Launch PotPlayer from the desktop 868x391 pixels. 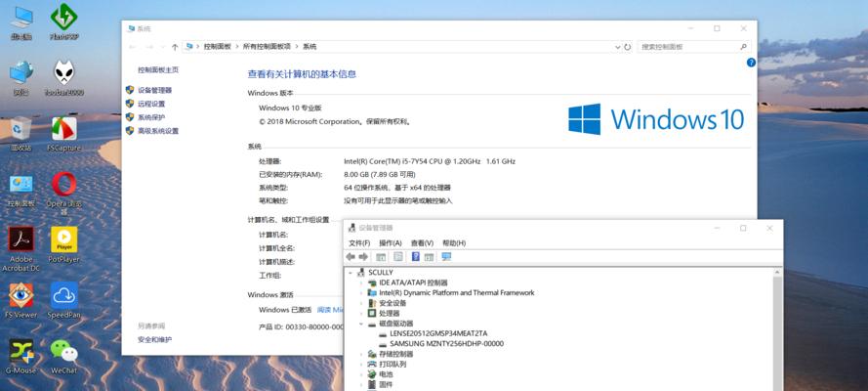coord(63,244)
